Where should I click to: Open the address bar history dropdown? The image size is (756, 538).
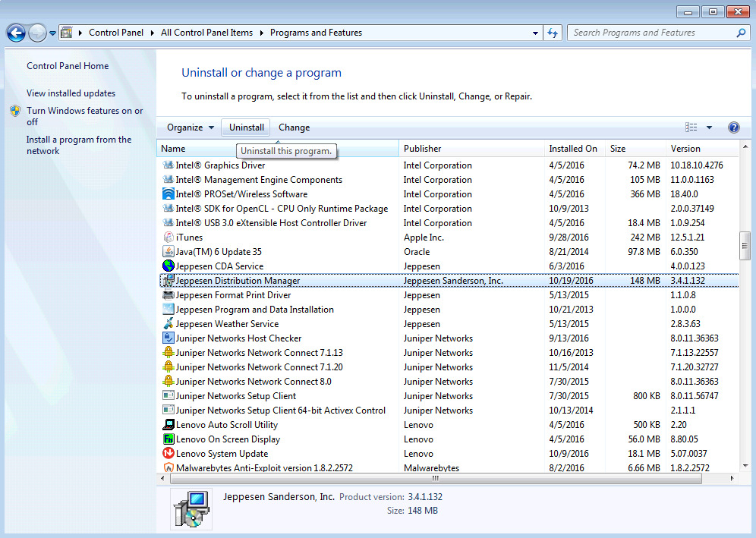pyautogui.click(x=536, y=33)
